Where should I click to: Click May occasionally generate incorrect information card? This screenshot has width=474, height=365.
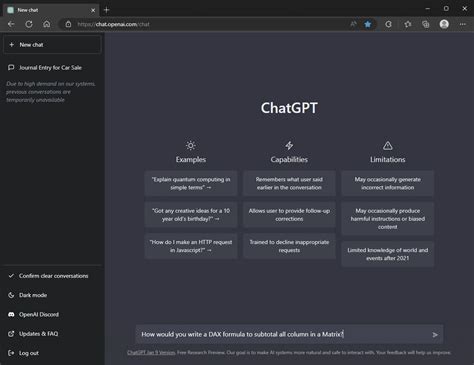point(387,183)
